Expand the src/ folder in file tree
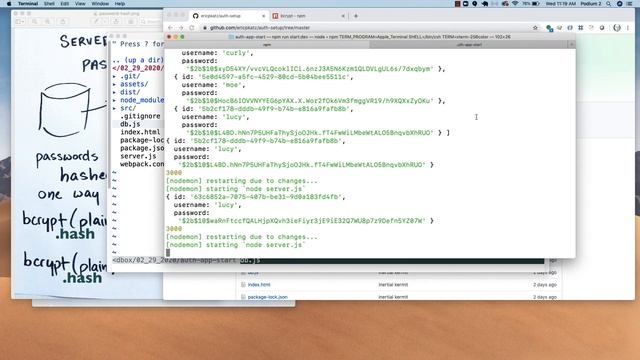The height and width of the screenshot is (360, 640). pos(125,108)
